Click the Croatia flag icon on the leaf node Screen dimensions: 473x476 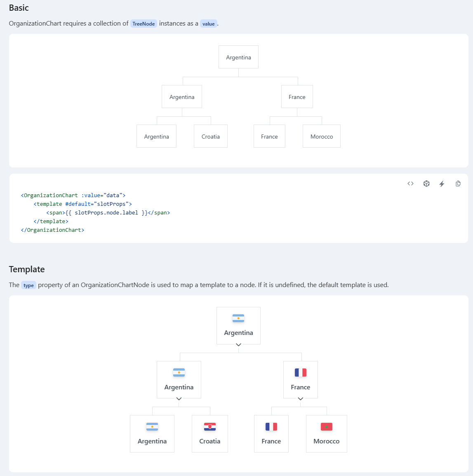(x=209, y=427)
